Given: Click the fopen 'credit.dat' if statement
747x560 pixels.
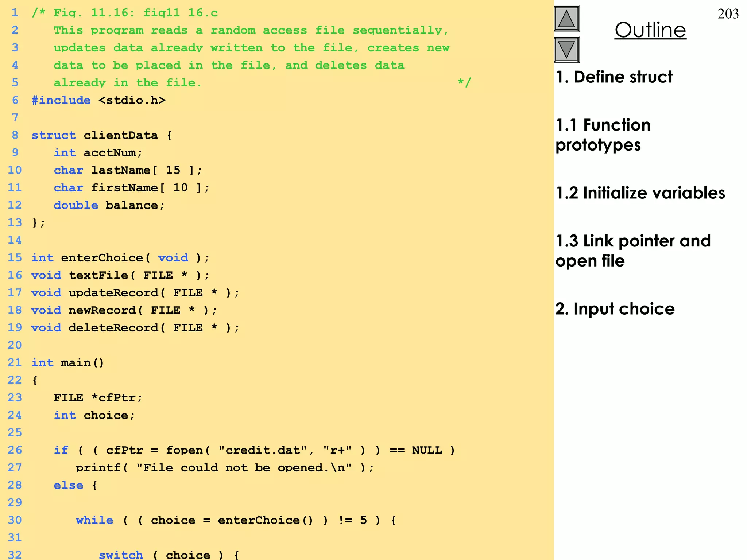Looking at the screenshot, I should (x=255, y=450).
